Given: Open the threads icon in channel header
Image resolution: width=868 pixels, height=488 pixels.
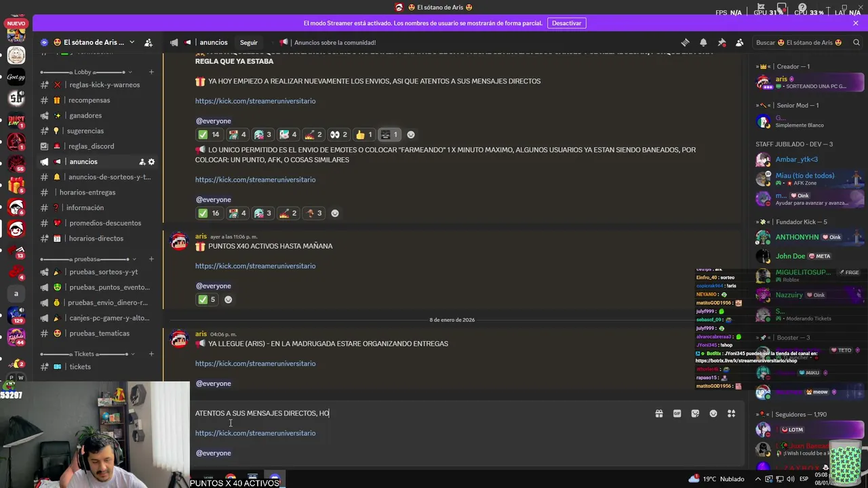Looking at the screenshot, I should click(x=685, y=42).
